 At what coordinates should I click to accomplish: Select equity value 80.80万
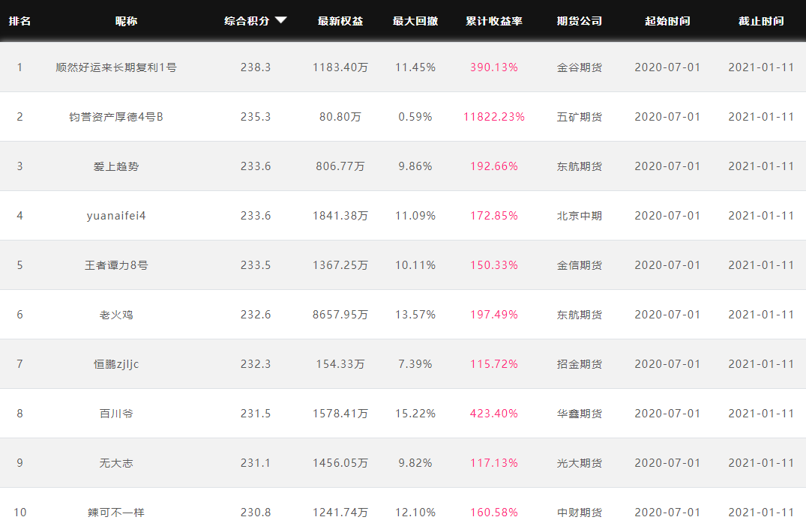(x=340, y=117)
